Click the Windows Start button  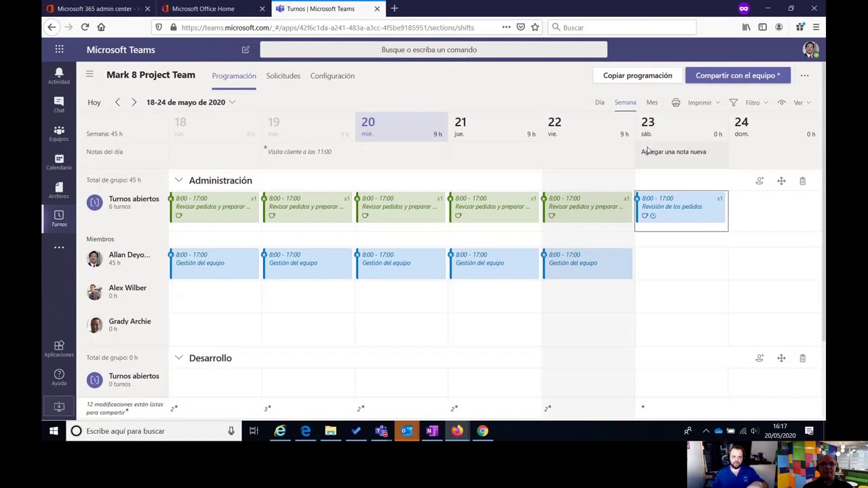point(54,431)
